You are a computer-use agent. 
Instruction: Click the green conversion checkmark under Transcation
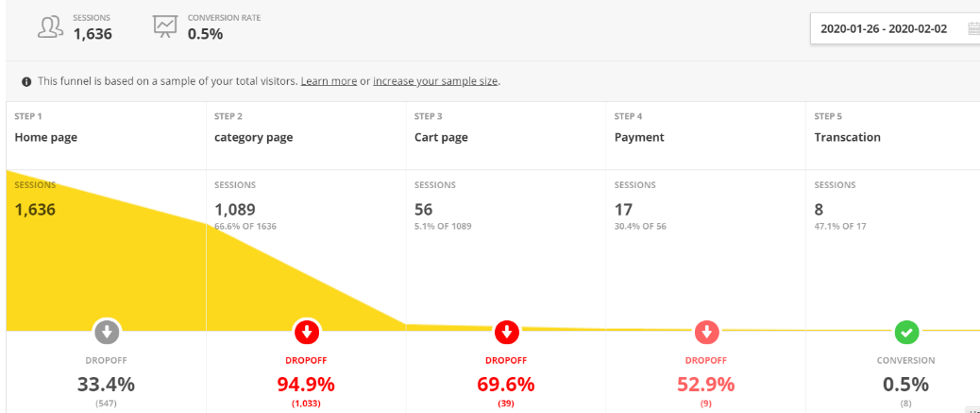[x=906, y=333]
